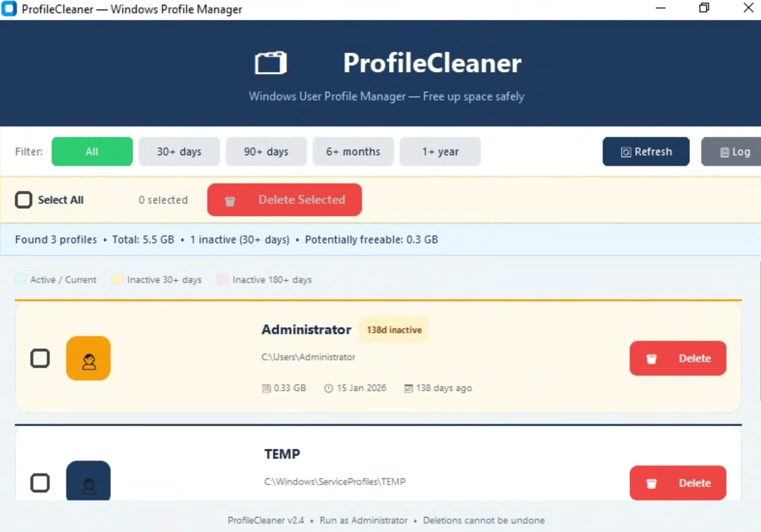Viewport: 761px width, 532px height.
Task: Select the All filter
Action: pyautogui.click(x=92, y=151)
